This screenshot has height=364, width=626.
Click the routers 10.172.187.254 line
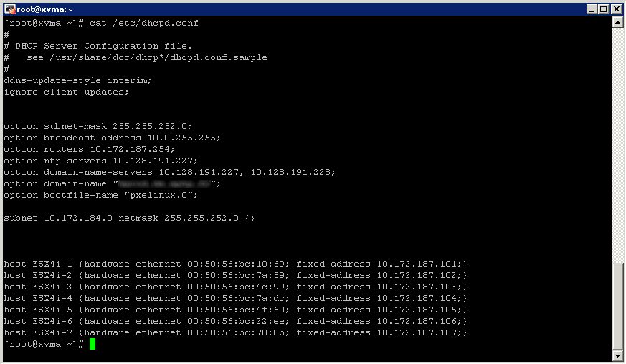click(x=90, y=149)
